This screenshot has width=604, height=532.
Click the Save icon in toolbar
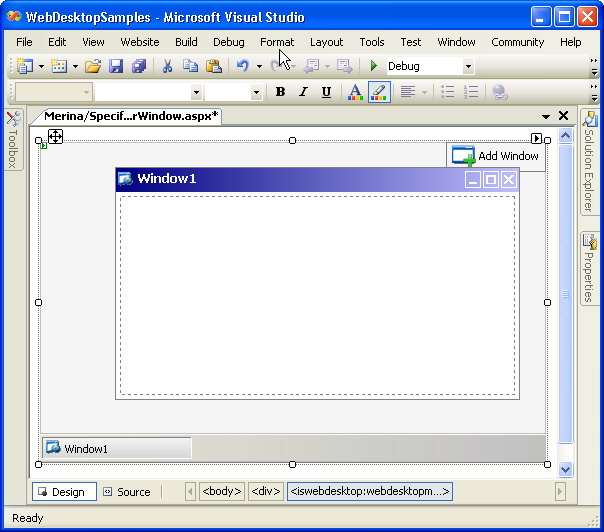116,66
